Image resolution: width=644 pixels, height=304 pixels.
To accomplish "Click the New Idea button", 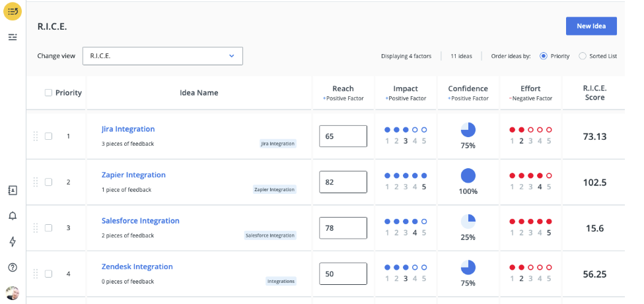I will click(590, 26).
